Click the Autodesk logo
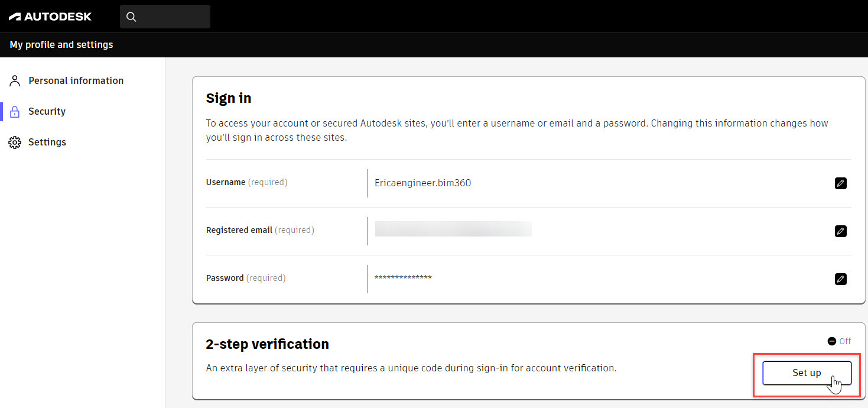868x408 pixels. 50,17
